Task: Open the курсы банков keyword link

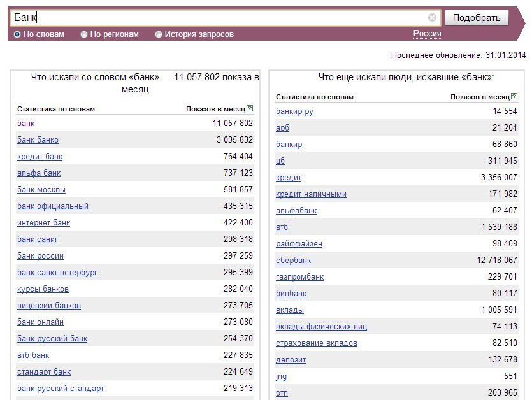Action: pos(43,289)
